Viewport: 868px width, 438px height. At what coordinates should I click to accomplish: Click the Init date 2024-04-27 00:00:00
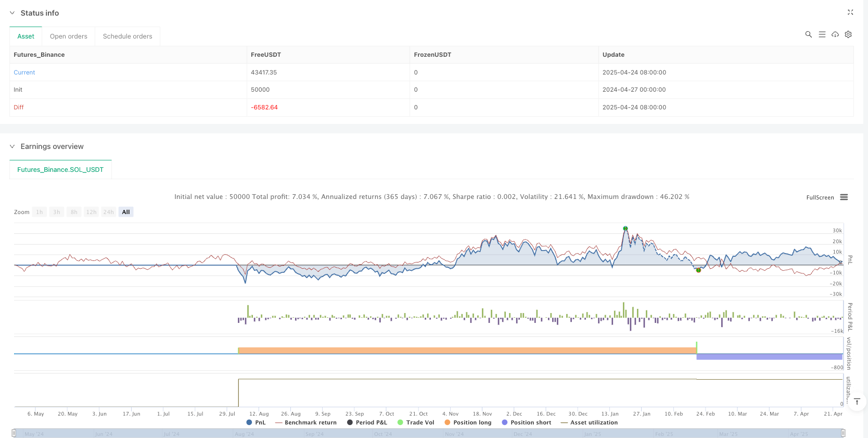(634, 90)
